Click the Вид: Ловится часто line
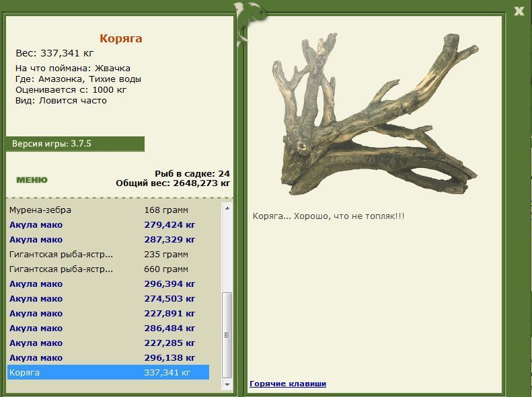532x397 pixels. (x=61, y=101)
